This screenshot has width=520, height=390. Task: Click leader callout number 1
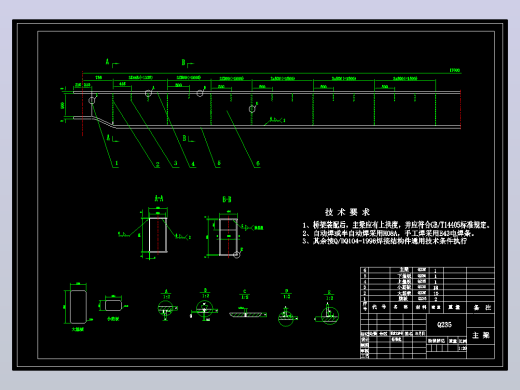(116, 163)
